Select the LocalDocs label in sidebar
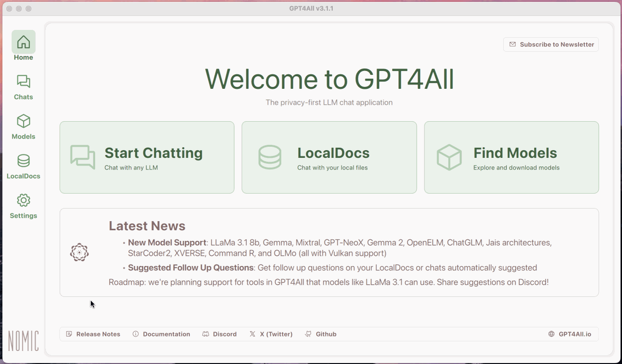Image resolution: width=622 pixels, height=364 pixels. point(24,176)
